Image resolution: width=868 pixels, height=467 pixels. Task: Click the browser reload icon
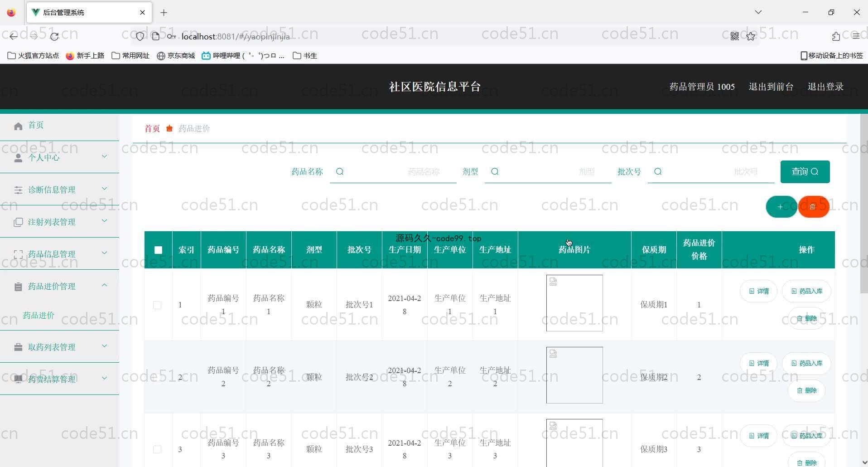[x=54, y=36]
